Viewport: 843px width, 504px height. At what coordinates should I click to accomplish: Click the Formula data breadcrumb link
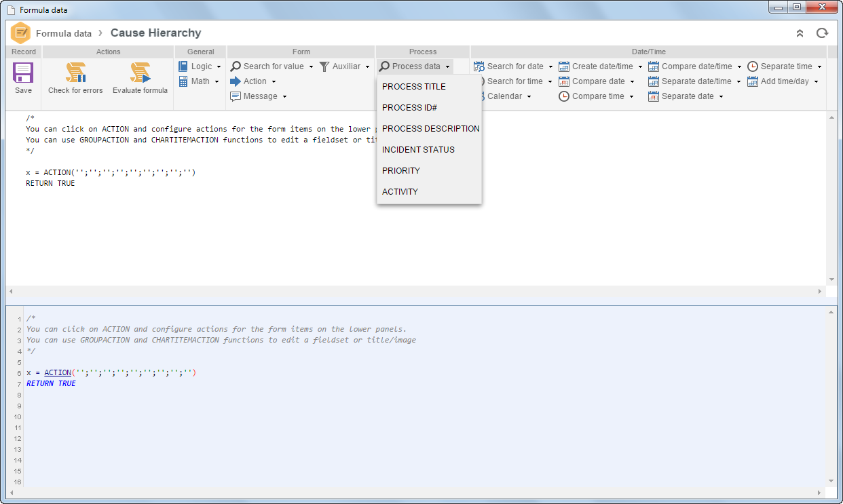click(x=64, y=33)
